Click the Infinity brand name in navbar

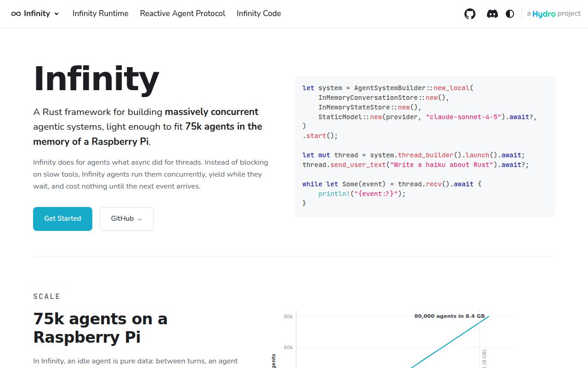[x=37, y=14]
